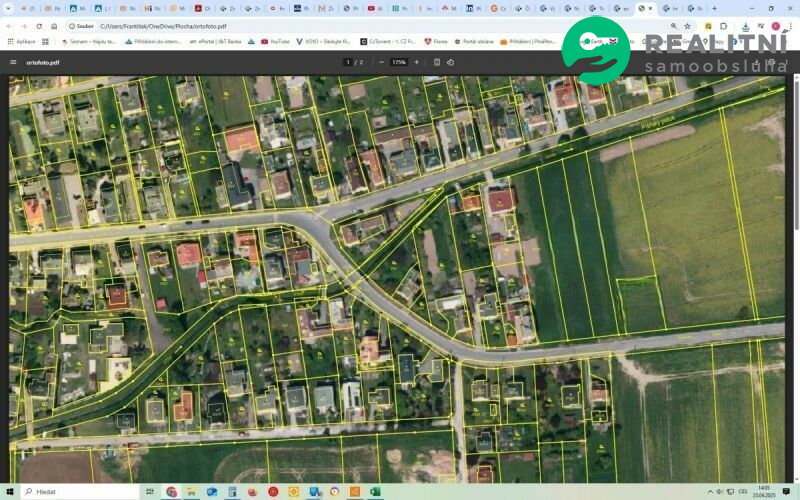Rotate the PDF counterclockwise
800x500 pixels.
[x=451, y=62]
